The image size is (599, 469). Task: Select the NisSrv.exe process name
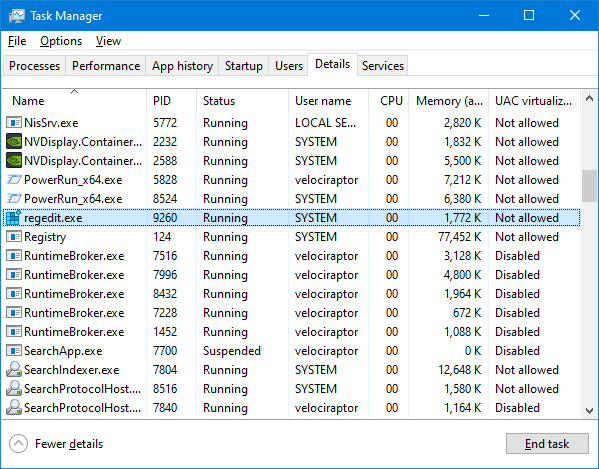coord(51,123)
